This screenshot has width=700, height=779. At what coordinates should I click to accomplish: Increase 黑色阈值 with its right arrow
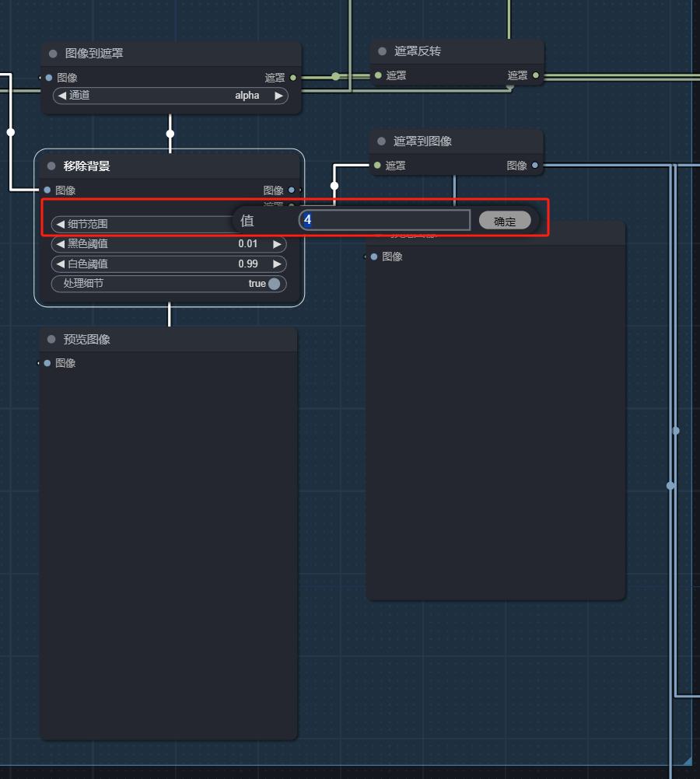[x=276, y=244]
